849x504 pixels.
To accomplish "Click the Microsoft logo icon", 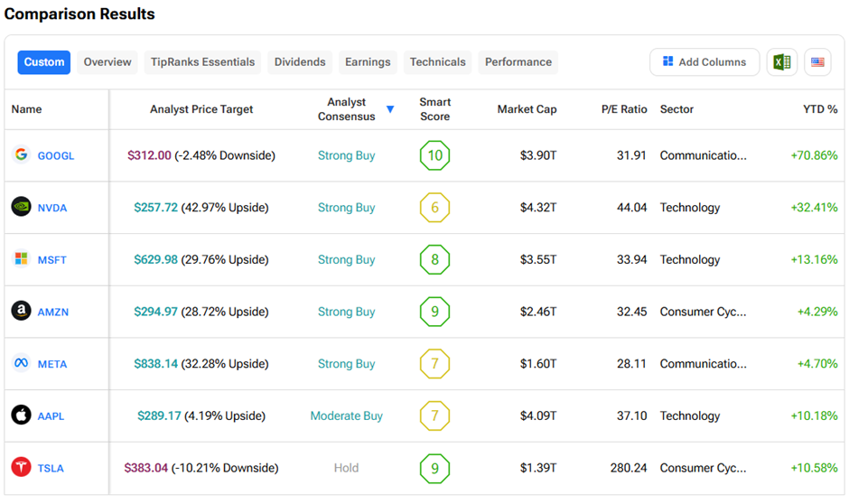I will (21, 259).
